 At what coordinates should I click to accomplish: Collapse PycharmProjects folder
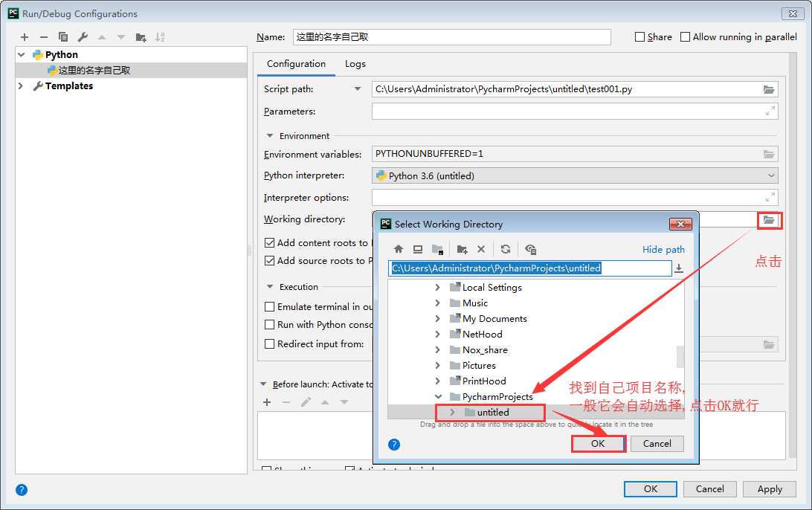point(438,396)
